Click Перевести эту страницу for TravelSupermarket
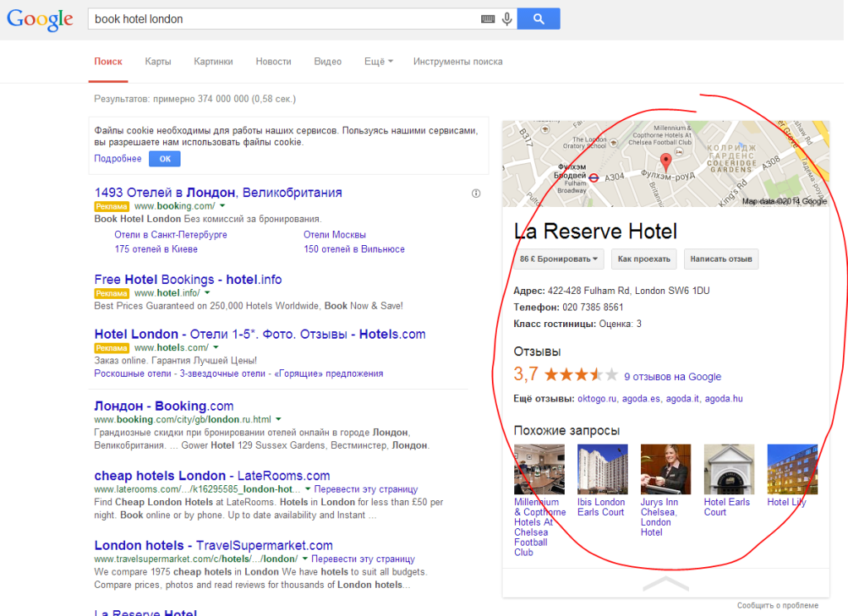 point(363,559)
